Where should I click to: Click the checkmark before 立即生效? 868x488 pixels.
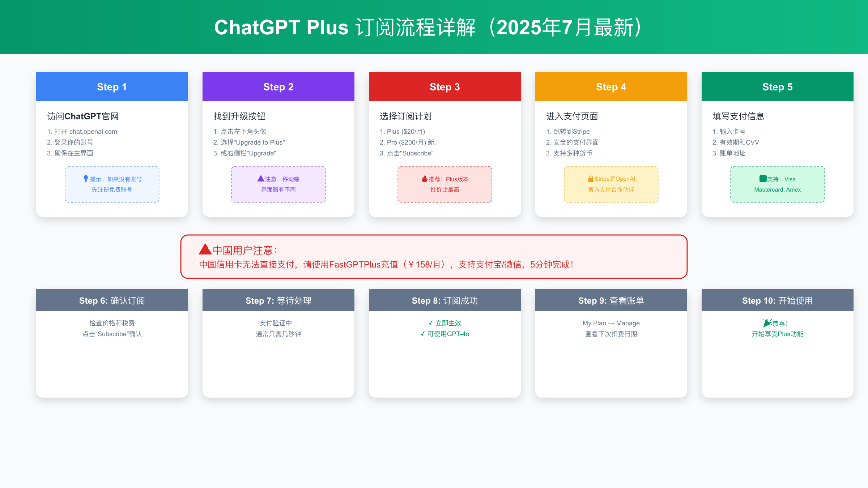pyautogui.click(x=430, y=323)
